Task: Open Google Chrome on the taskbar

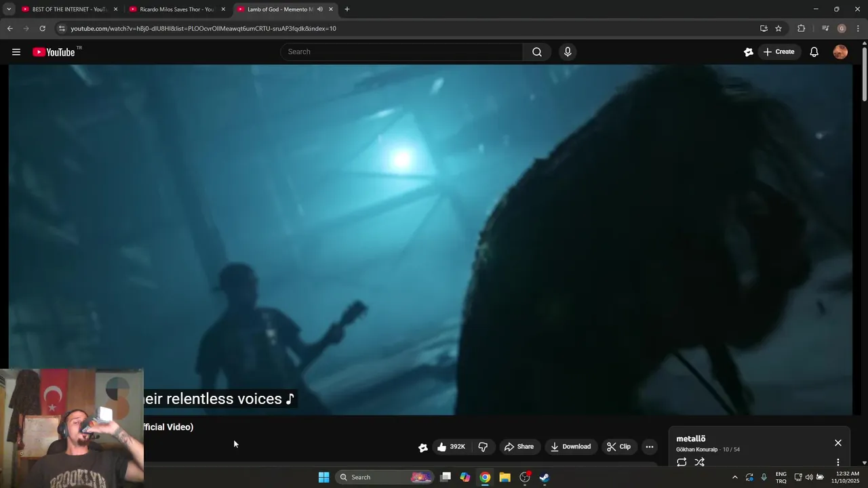Action: 485,477
